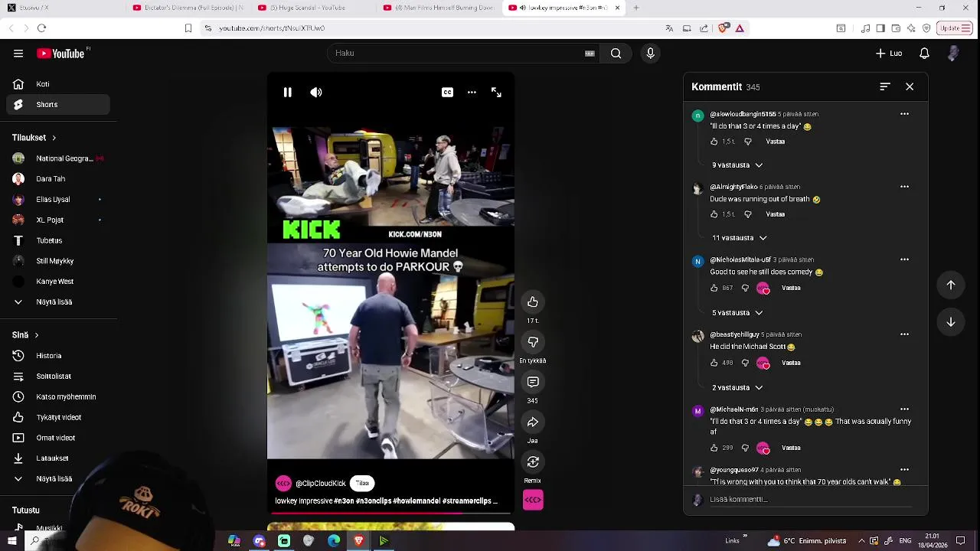This screenshot has width=980, height=551.
Task: Like @NicholasMitala-u6f's comment
Action: tap(714, 289)
